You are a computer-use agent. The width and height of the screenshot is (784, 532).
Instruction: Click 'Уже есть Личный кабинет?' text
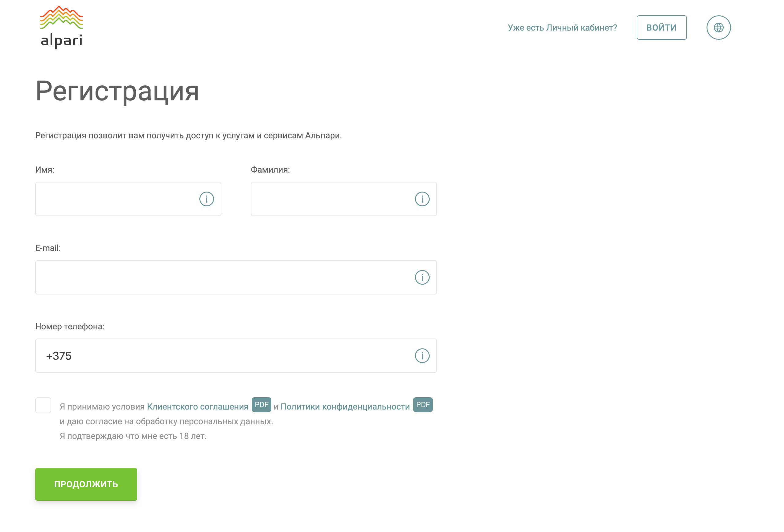tap(562, 28)
